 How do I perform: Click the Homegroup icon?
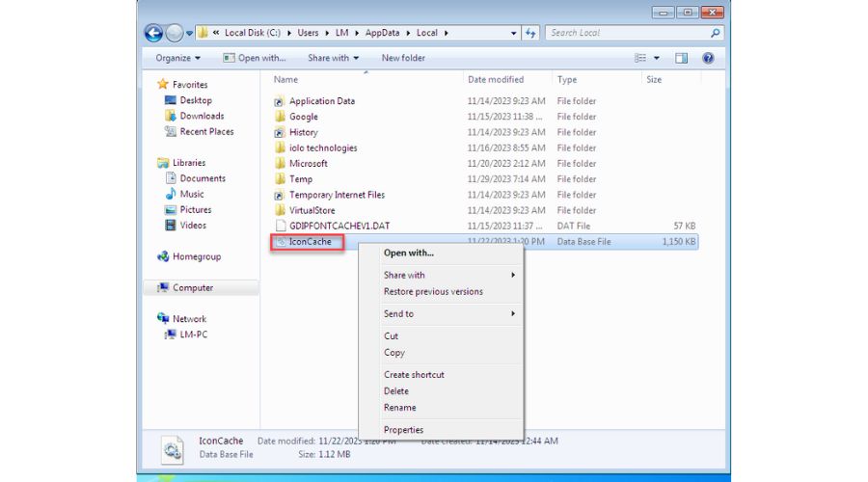(163, 256)
